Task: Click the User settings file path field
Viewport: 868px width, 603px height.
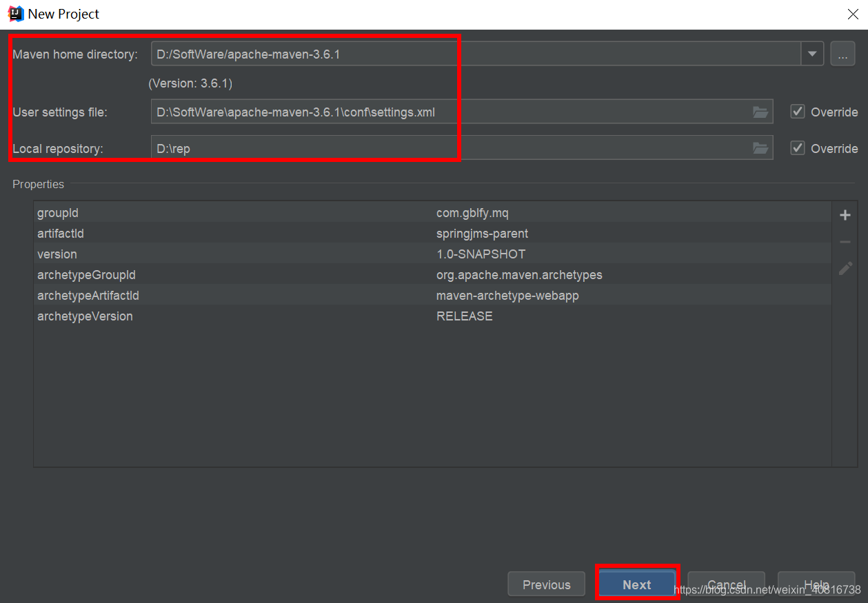Action: [x=462, y=112]
